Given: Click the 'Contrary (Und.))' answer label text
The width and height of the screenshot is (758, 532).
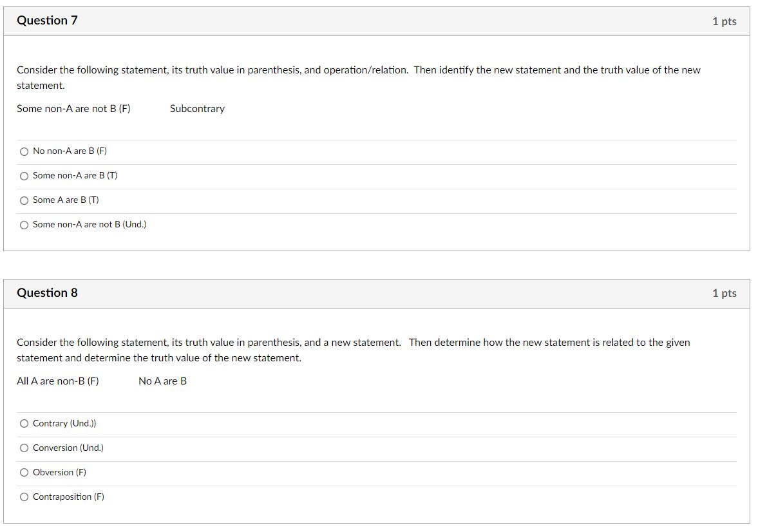Looking at the screenshot, I should (x=64, y=424).
